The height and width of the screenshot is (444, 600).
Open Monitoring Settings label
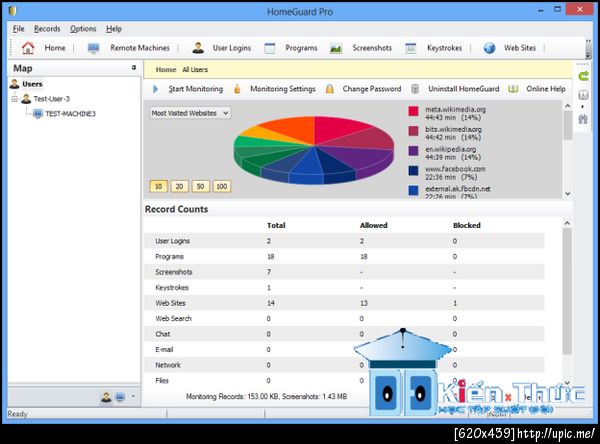283,89
